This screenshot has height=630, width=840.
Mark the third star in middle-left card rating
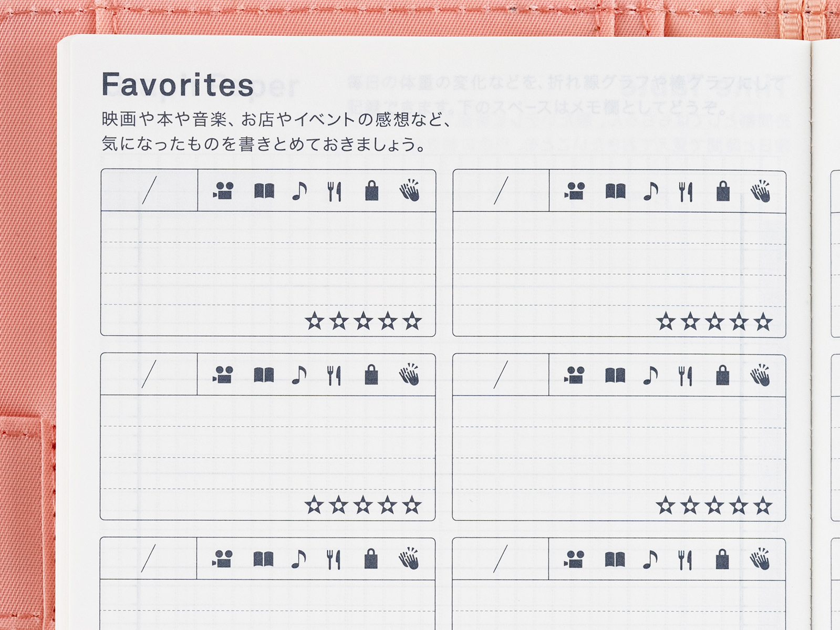coord(363,505)
